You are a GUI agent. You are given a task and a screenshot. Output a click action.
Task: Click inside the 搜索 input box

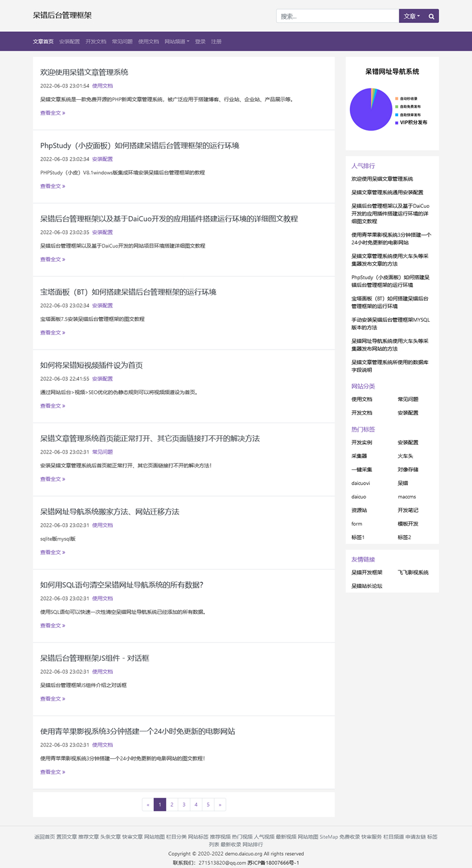tap(336, 15)
